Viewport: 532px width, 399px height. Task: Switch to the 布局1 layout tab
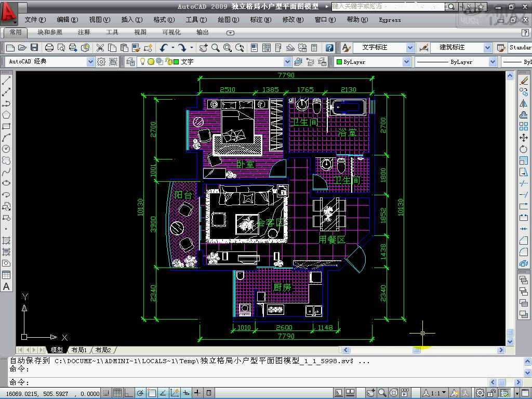pyautogui.click(x=79, y=350)
